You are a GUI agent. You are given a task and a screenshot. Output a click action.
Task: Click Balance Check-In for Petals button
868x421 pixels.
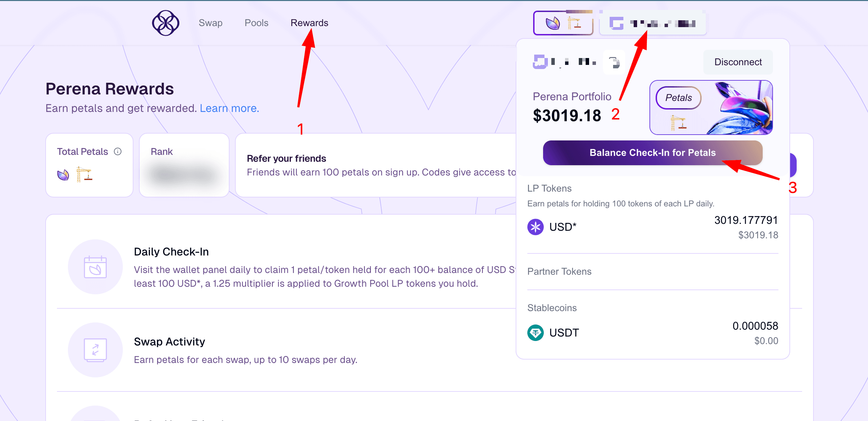click(653, 153)
